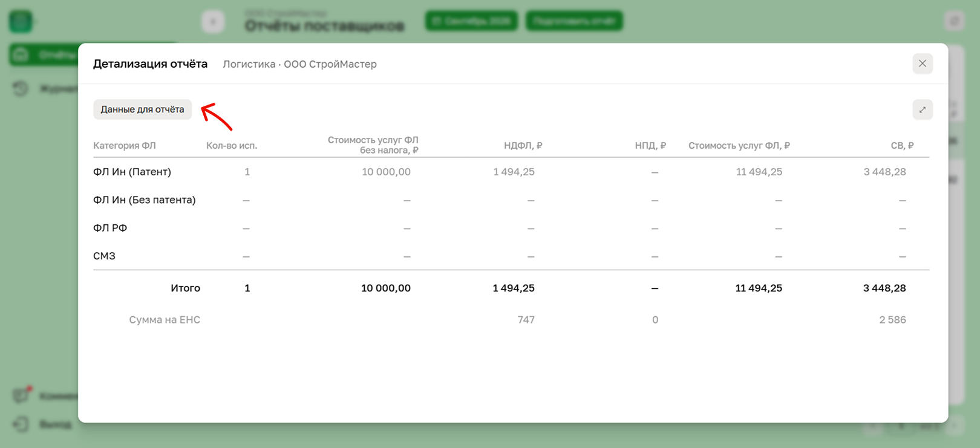Click the Выход icon in background sidebar

tap(21, 424)
